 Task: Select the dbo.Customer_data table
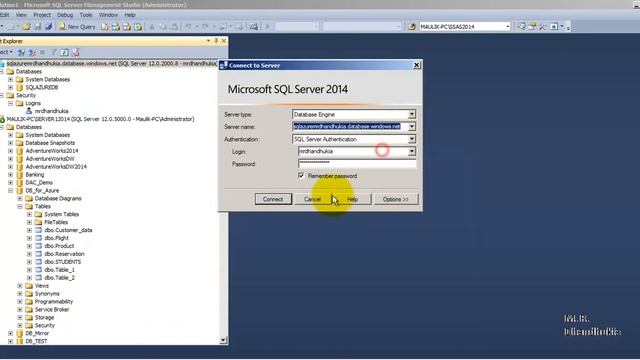68,230
